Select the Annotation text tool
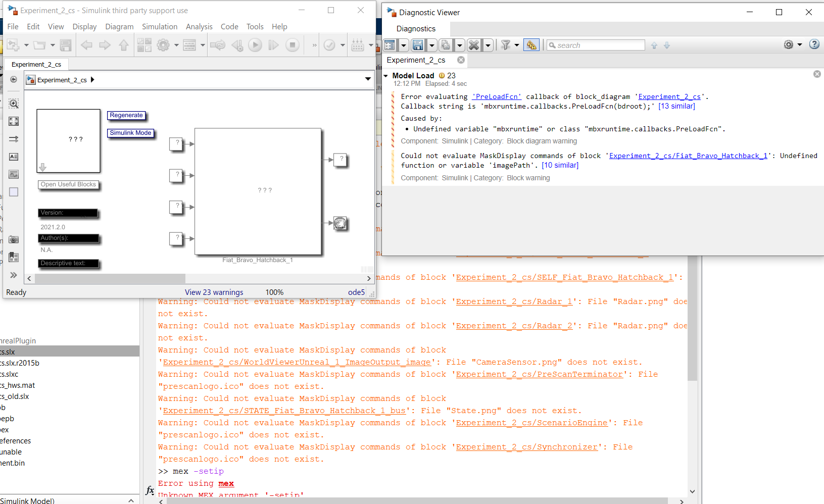The image size is (824, 504). tap(14, 157)
